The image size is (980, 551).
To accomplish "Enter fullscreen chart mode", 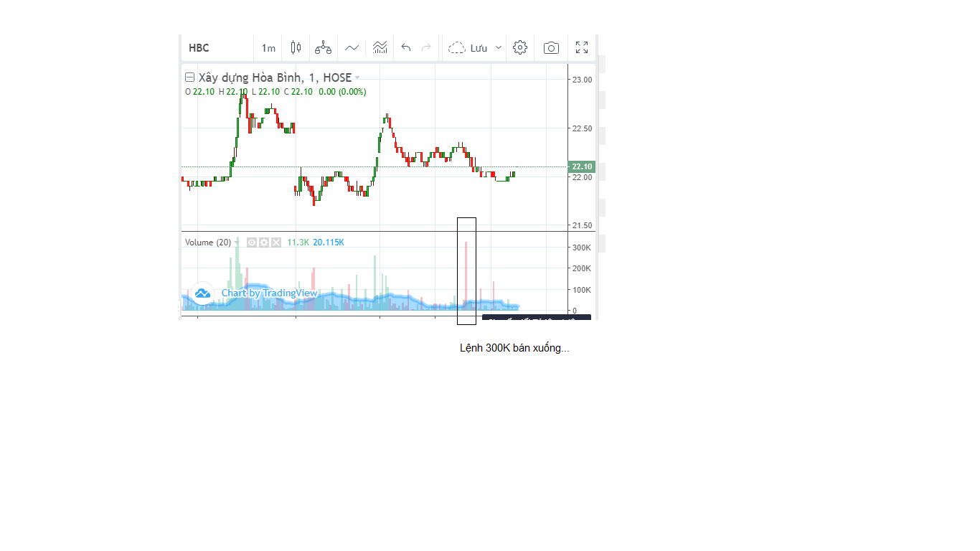I will tap(582, 48).
